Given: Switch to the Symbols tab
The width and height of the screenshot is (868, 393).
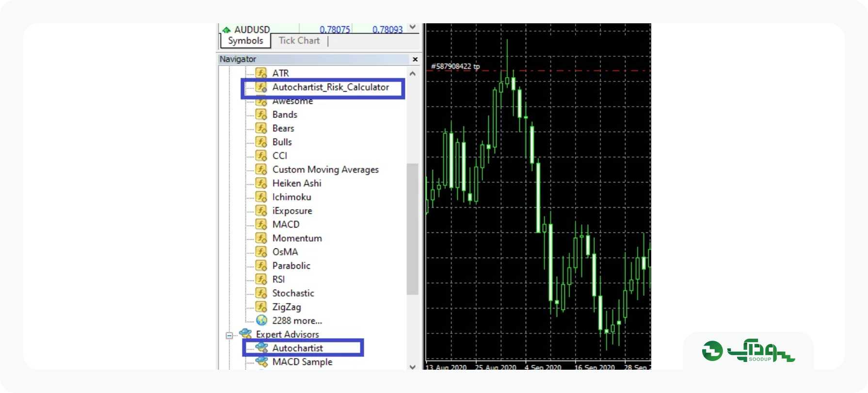Looking at the screenshot, I should click(245, 41).
